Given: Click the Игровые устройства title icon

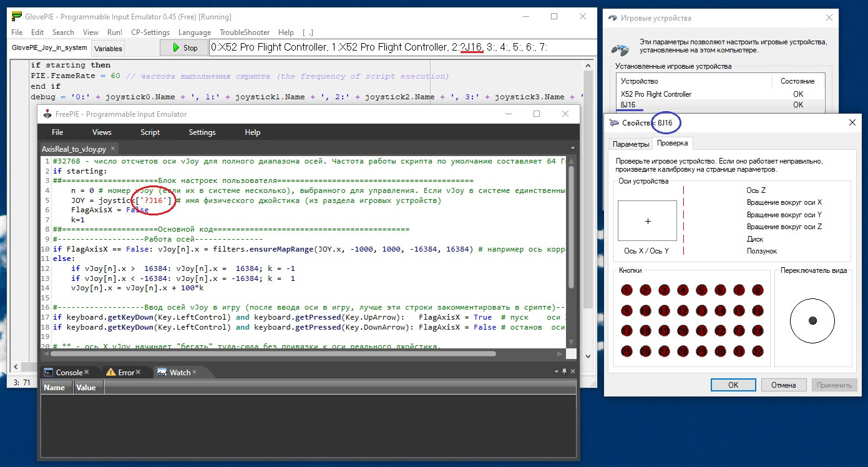Looking at the screenshot, I should 613,18.
